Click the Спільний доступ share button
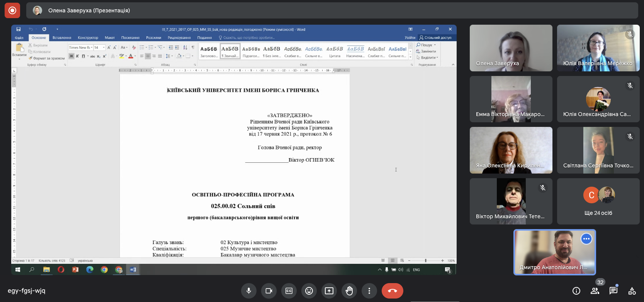This screenshot has width=644, height=302. pyautogui.click(x=435, y=38)
